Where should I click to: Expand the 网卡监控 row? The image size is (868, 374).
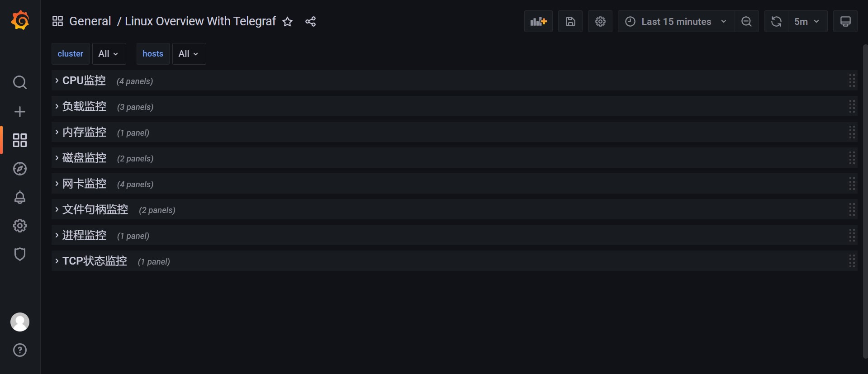tap(84, 184)
